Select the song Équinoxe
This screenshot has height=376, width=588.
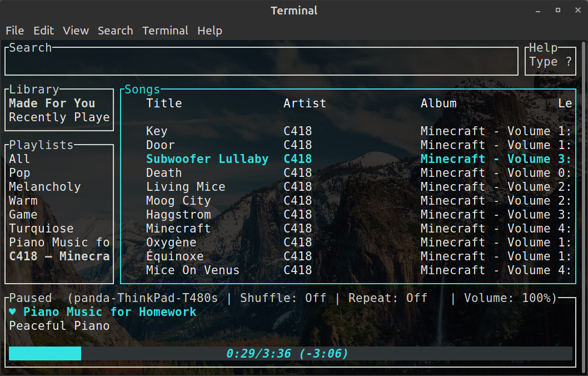click(x=175, y=256)
